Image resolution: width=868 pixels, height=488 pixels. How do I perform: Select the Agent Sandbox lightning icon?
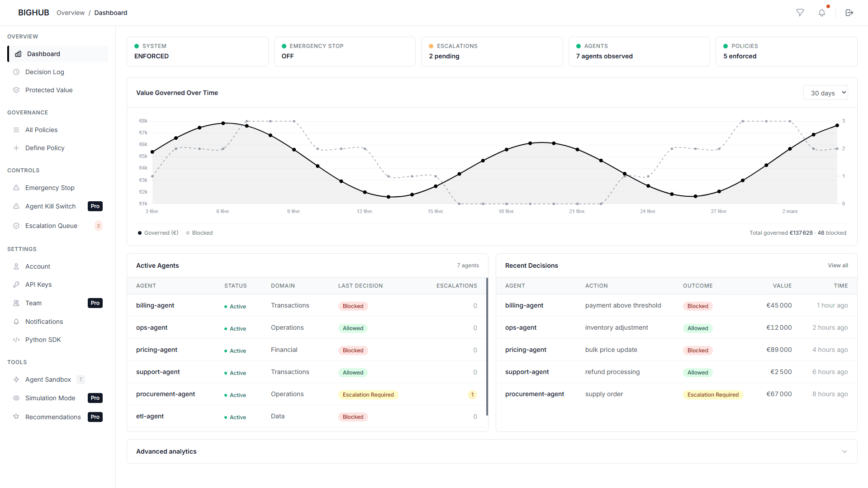tap(16, 379)
